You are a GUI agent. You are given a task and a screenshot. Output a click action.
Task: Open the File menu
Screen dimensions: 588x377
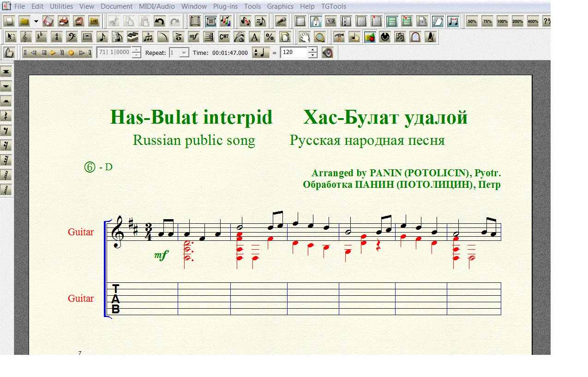[19, 6]
